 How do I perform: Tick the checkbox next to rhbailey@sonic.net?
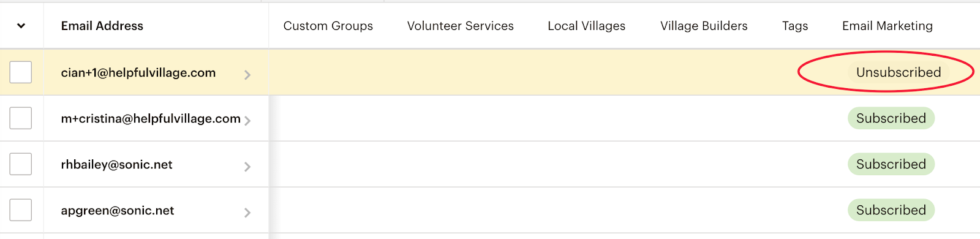[x=21, y=164]
